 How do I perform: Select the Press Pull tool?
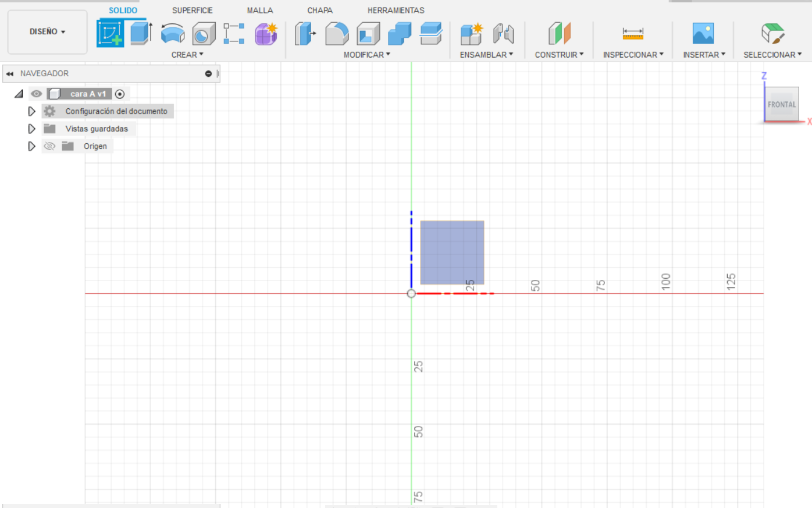pos(305,34)
